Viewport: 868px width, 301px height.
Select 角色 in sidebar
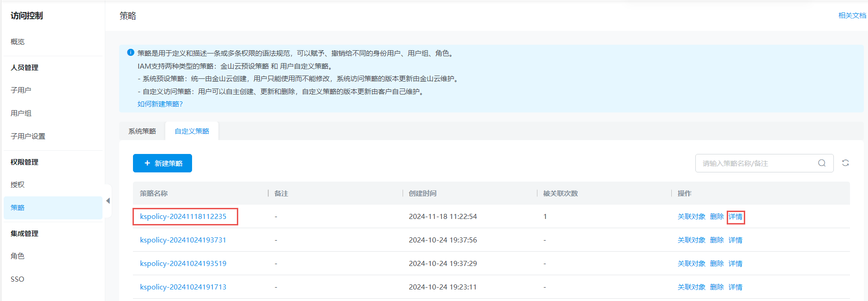[18, 256]
